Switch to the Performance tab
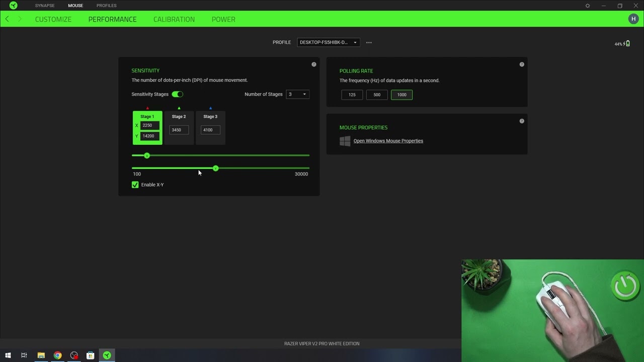644x362 pixels. (112, 19)
